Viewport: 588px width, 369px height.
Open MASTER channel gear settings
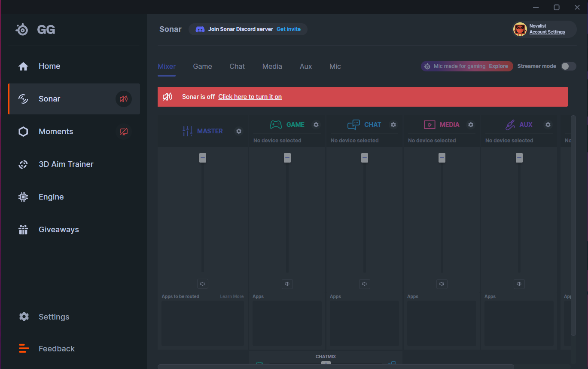(x=239, y=131)
